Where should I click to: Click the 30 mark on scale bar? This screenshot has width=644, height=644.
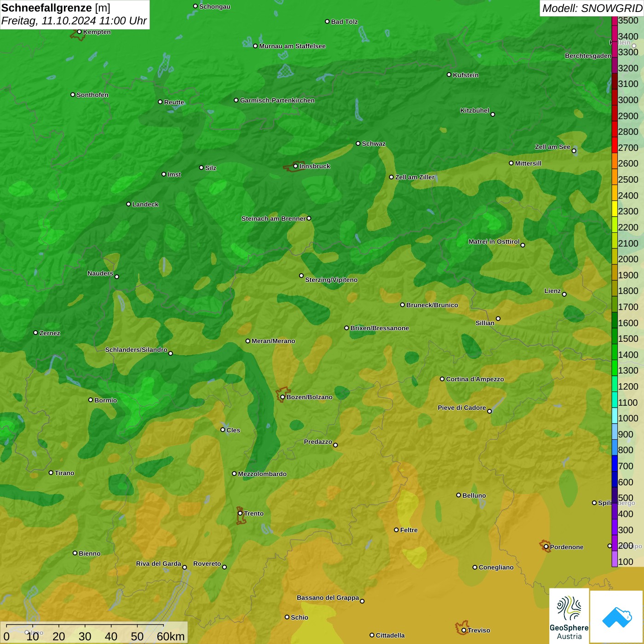click(85, 636)
